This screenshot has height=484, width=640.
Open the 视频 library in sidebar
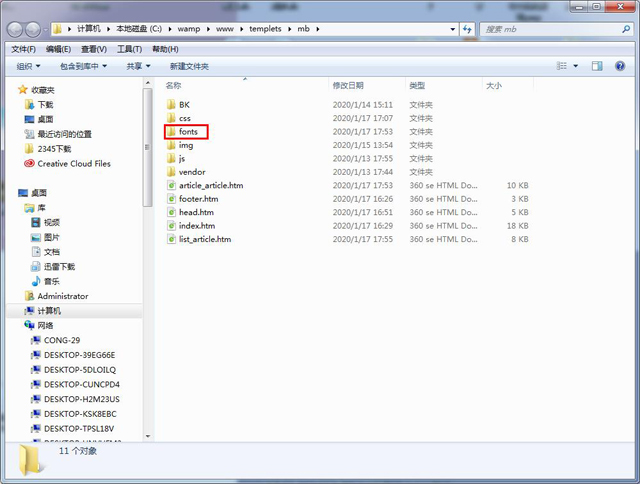point(45,222)
